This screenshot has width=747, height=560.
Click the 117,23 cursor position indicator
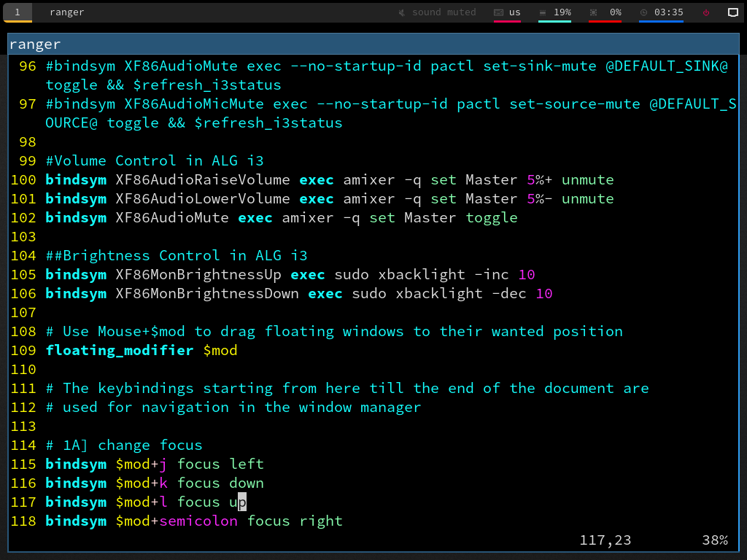click(x=605, y=540)
